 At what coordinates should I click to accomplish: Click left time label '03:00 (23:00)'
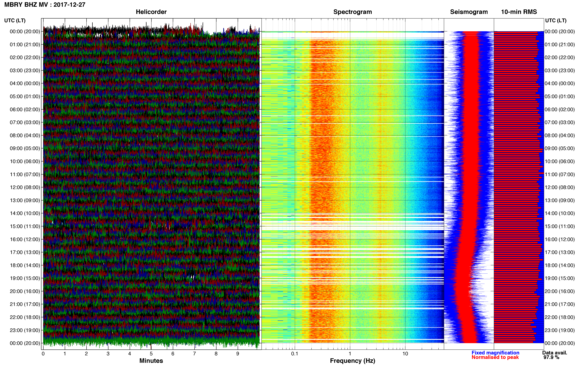point(25,71)
